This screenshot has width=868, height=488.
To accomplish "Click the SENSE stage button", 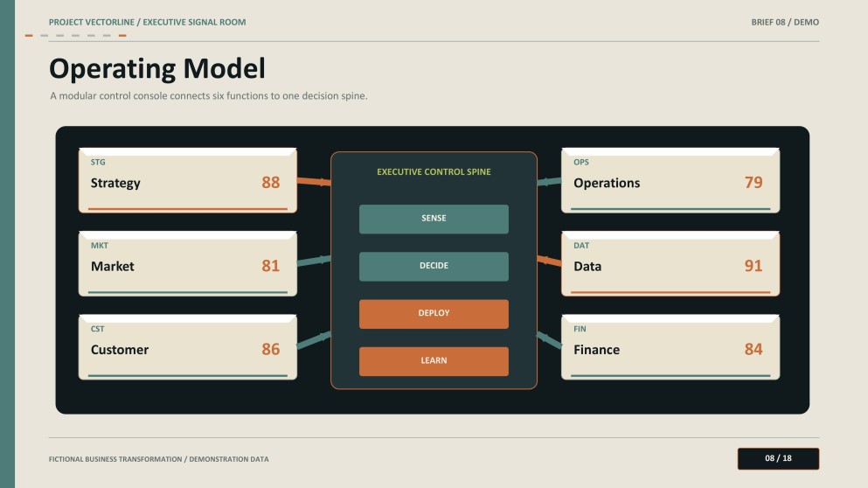I will coord(434,219).
